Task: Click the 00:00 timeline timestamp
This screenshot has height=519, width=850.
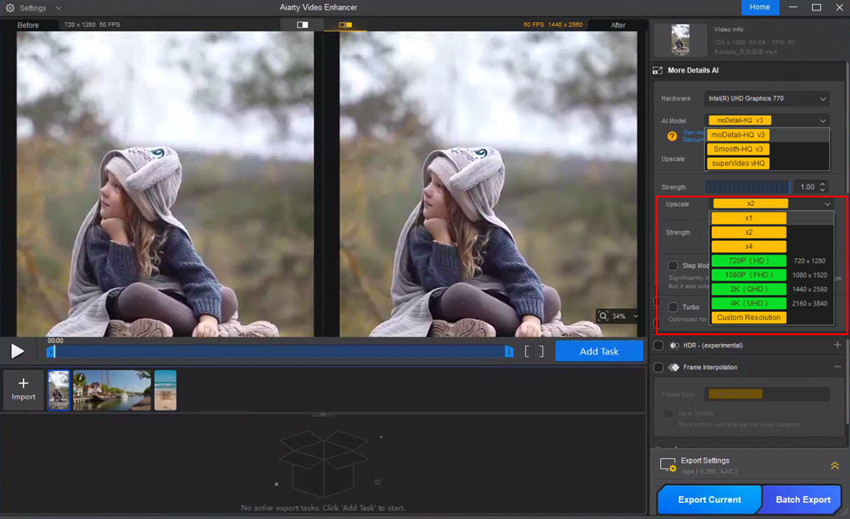Action: tap(55, 341)
